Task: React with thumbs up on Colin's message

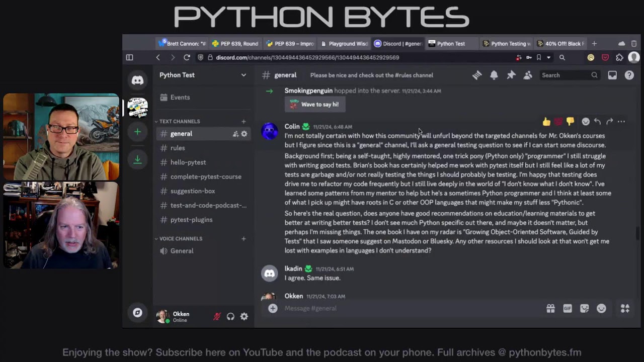Action: pyautogui.click(x=546, y=122)
